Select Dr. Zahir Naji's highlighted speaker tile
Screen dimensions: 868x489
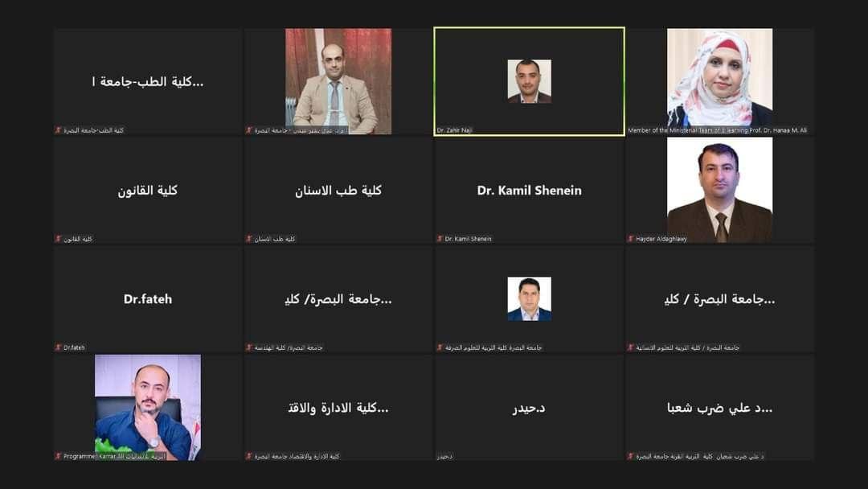click(529, 81)
